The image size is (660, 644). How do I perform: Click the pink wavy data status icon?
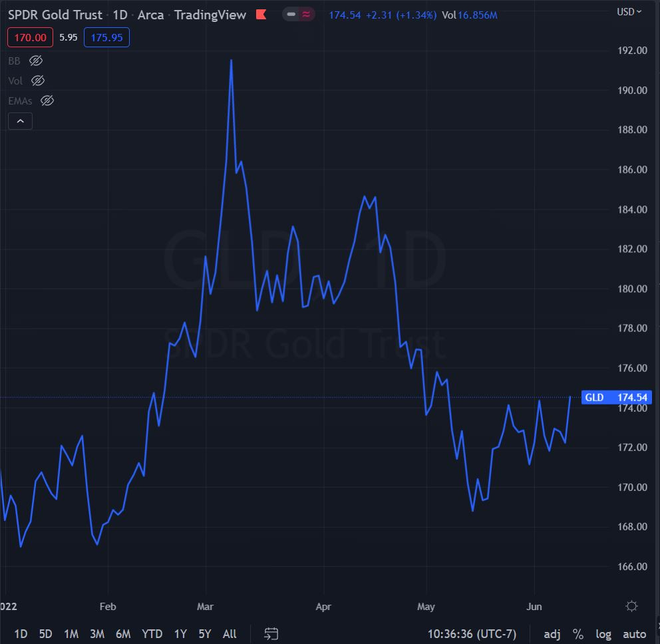tap(306, 15)
